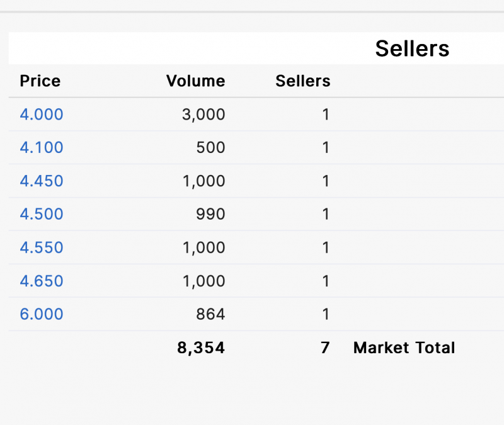Select the 4.650 price link
The width and height of the screenshot is (504, 425).
click(42, 281)
